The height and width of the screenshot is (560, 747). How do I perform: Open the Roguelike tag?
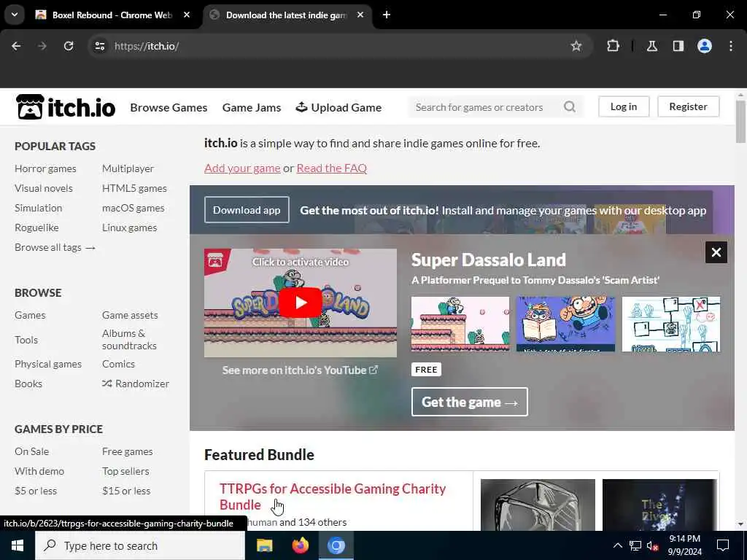pyautogui.click(x=36, y=227)
